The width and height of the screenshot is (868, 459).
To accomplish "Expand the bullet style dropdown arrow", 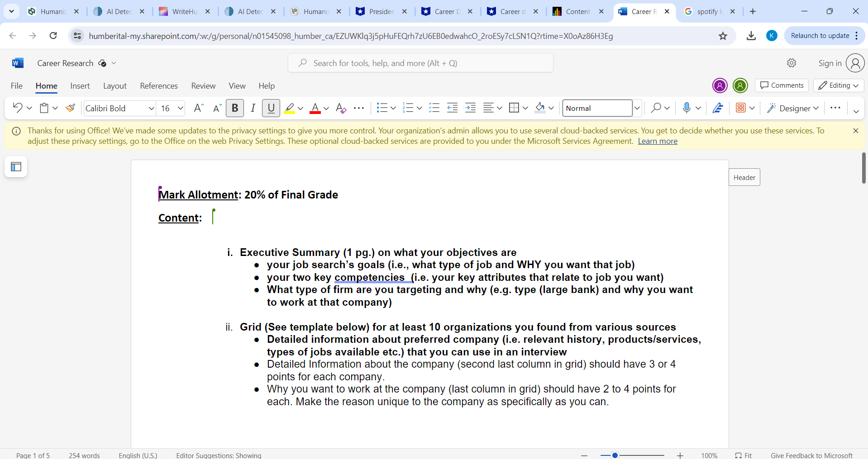I will [x=393, y=109].
